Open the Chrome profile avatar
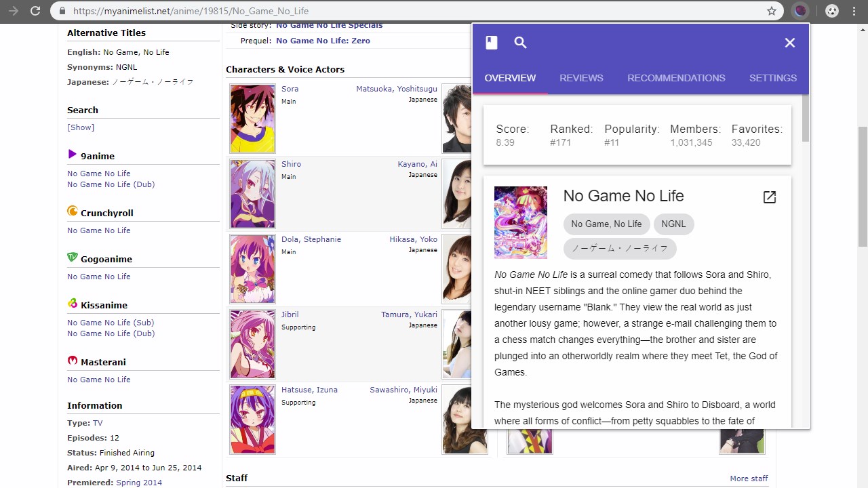This screenshot has height=488, width=868. pos(832,11)
